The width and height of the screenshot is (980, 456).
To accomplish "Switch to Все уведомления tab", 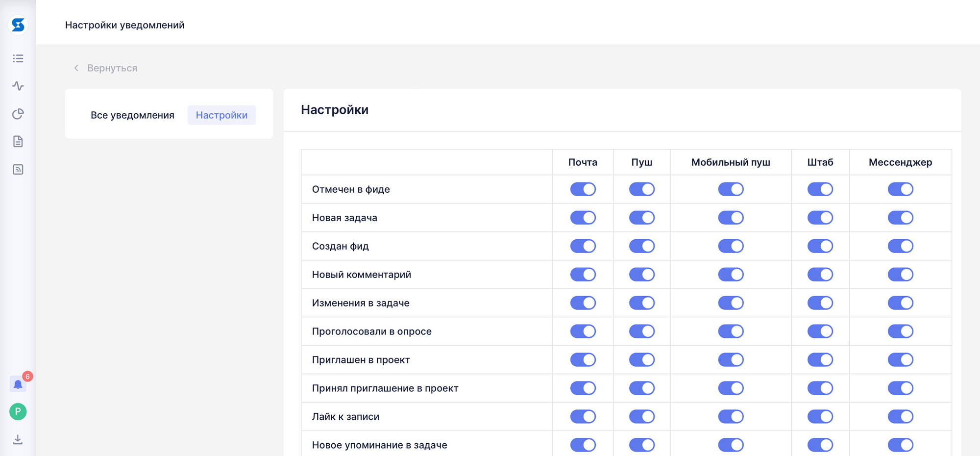I will click(132, 115).
